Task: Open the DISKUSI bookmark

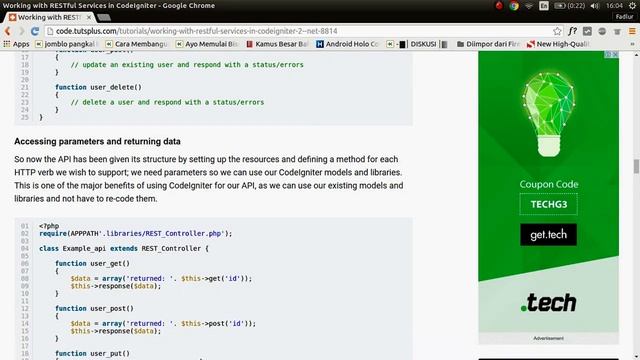Action: point(418,44)
